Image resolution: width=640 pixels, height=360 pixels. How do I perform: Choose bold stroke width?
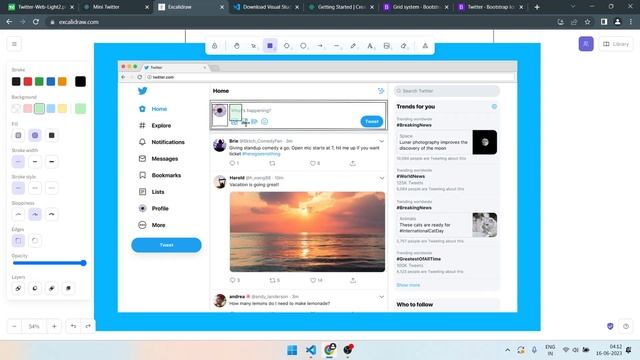coord(35,162)
